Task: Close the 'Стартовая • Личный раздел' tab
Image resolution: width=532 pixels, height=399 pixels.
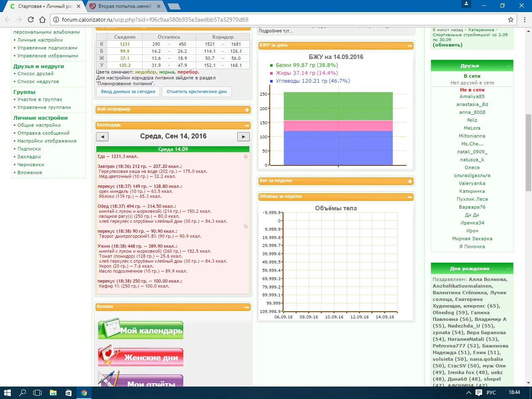Action: pos(79,6)
